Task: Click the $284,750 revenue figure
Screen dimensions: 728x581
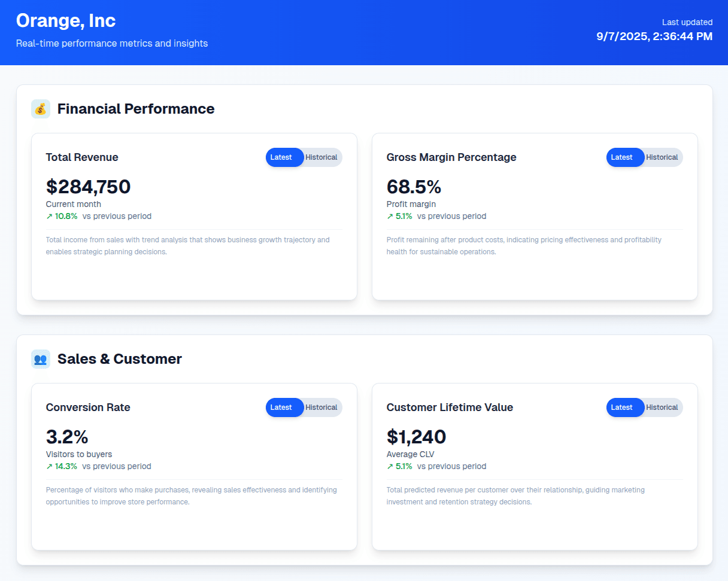Action: (88, 187)
